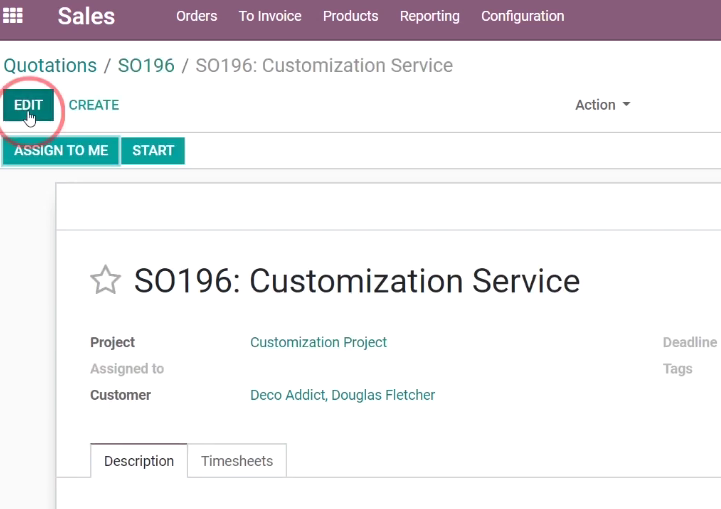The width and height of the screenshot is (721, 509).
Task: Click the Assign To Me button
Action: tap(61, 150)
